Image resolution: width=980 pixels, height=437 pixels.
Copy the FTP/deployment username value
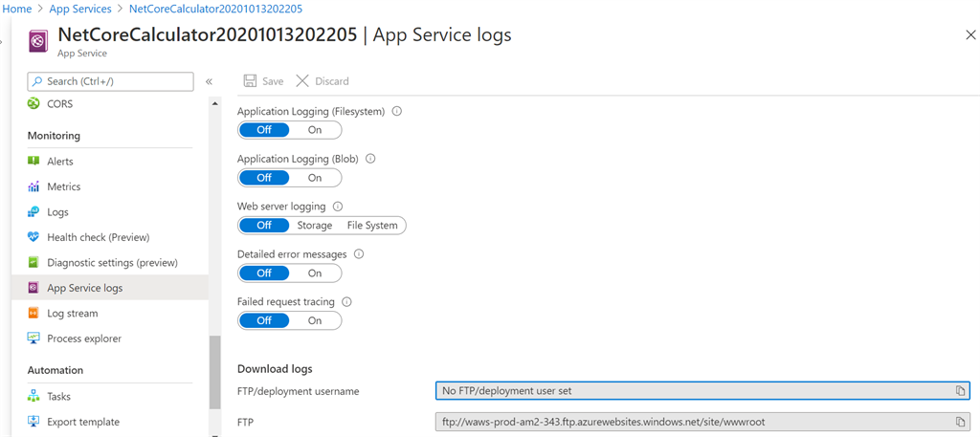tap(960, 391)
